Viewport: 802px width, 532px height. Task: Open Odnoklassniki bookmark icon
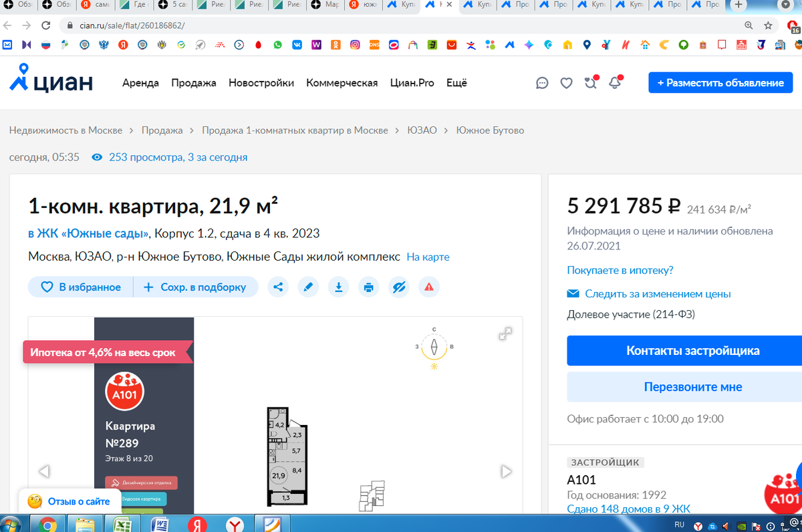[336, 45]
